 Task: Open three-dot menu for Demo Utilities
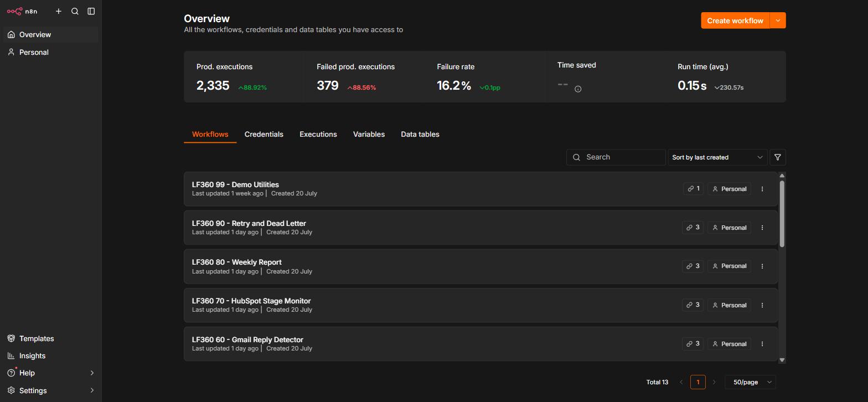[762, 189]
